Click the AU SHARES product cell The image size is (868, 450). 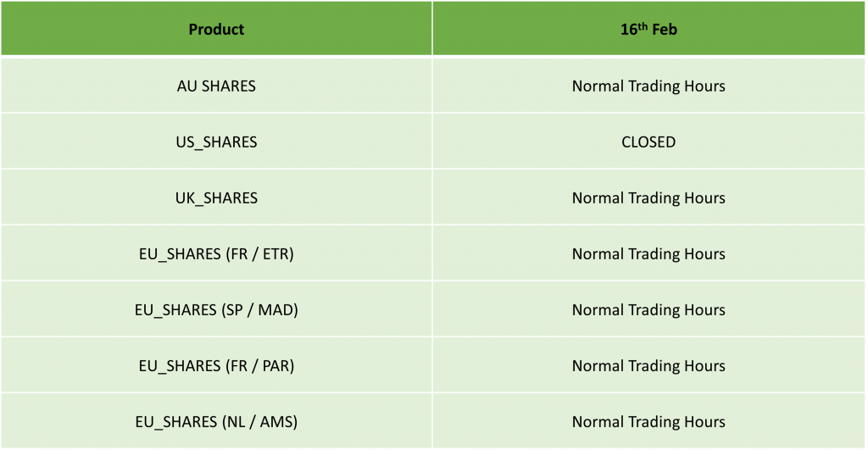[x=216, y=86]
